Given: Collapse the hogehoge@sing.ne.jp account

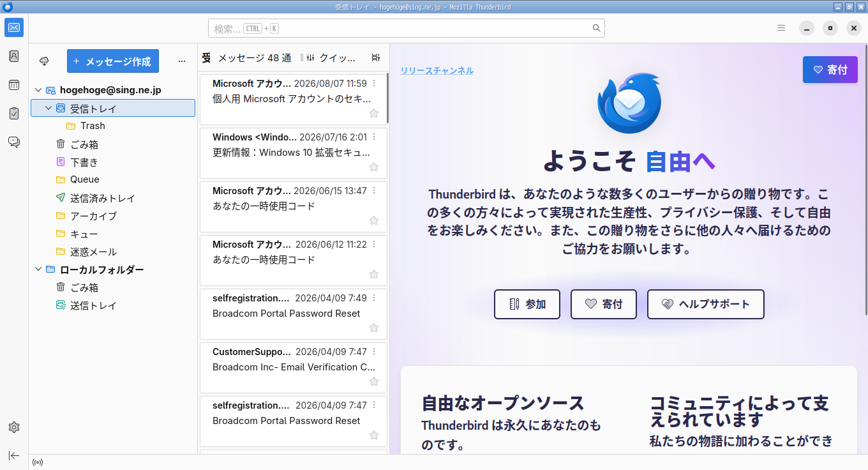Looking at the screenshot, I should 38,90.
